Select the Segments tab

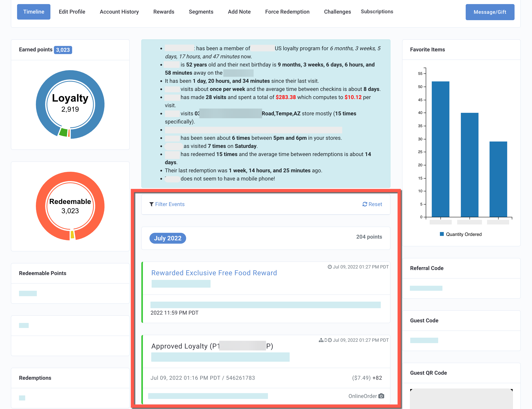201,12
